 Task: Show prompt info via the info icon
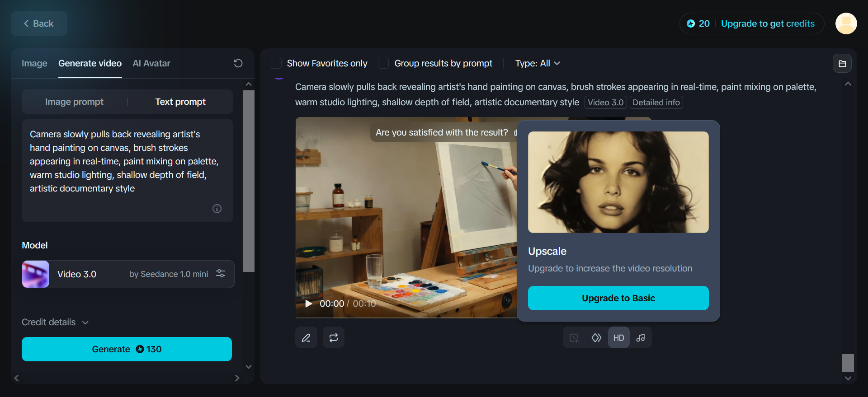point(217,209)
